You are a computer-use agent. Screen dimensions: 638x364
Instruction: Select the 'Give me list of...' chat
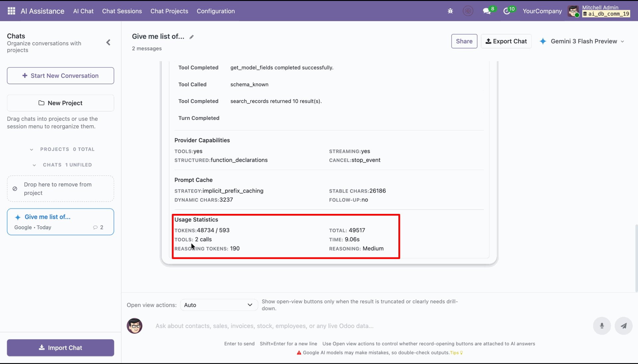click(60, 222)
